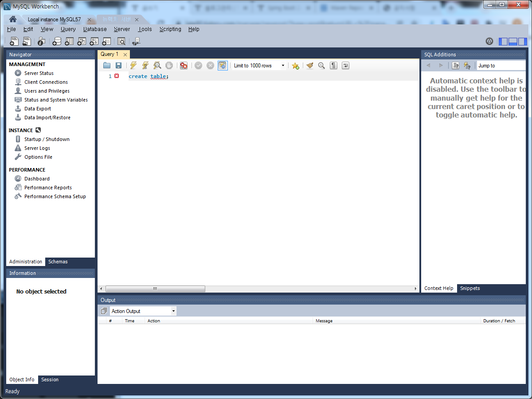Viewport: 532px width, 399px height.
Task: Open script file in query editor
Action: point(107,66)
